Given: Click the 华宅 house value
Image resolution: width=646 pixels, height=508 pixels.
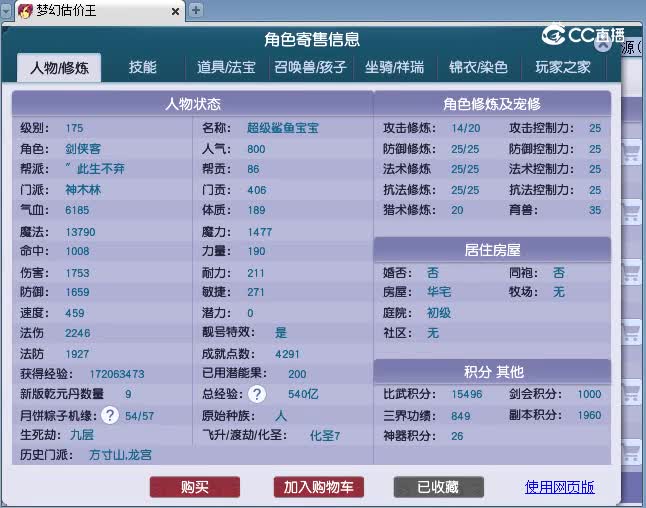Looking at the screenshot, I should click(x=439, y=292).
